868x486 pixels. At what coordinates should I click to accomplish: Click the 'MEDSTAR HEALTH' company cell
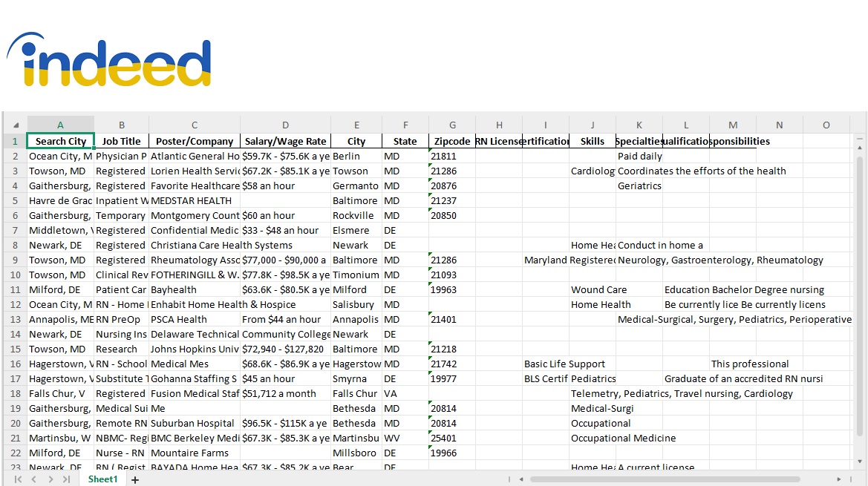pyautogui.click(x=195, y=200)
